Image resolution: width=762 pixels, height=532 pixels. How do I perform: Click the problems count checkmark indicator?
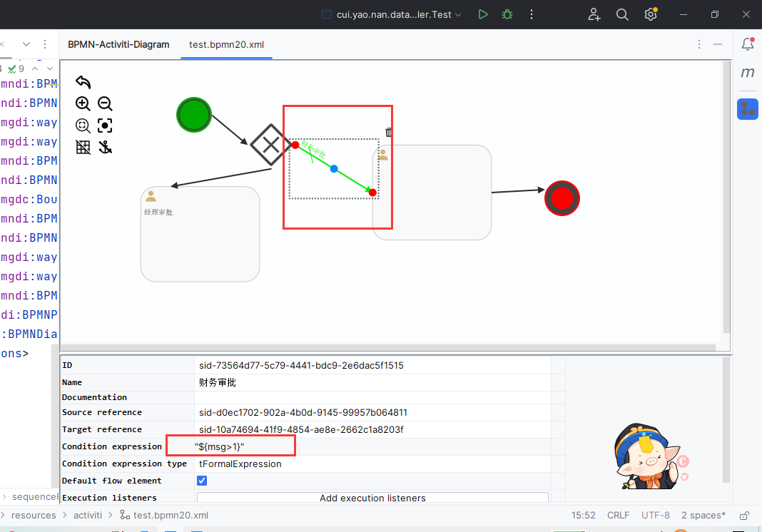point(16,68)
